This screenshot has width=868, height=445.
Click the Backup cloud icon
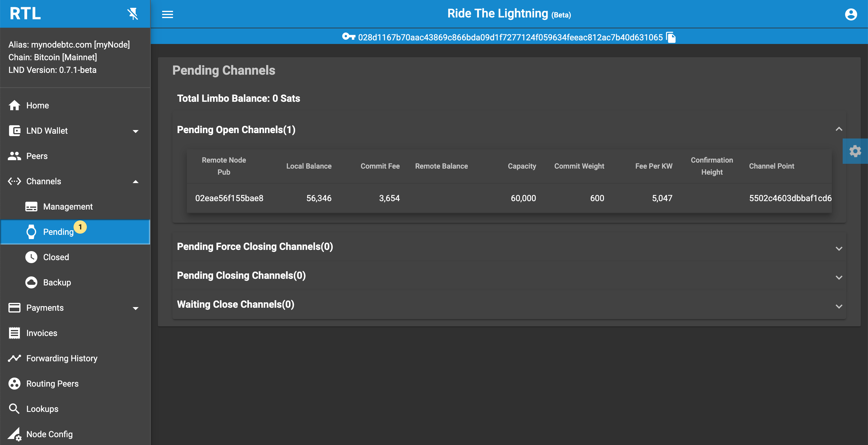(31, 282)
